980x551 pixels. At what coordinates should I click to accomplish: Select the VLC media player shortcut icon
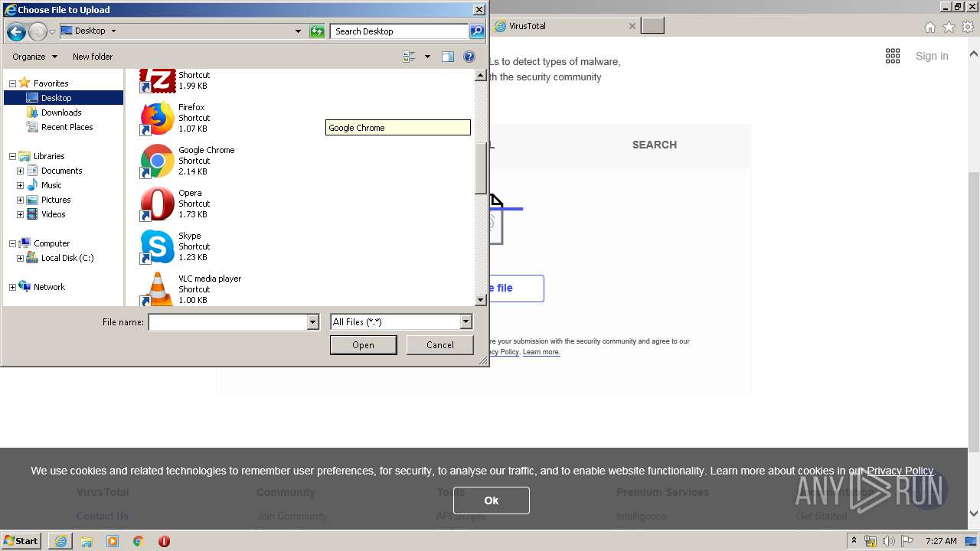[157, 289]
